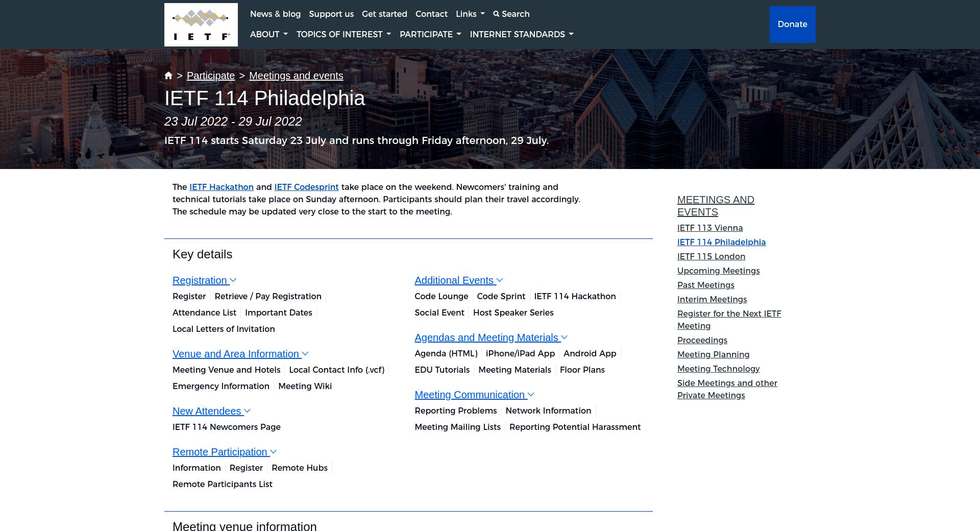Image resolution: width=980 pixels, height=531 pixels.
Task: Open Register for the Next IETF Meeting
Action: pyautogui.click(x=729, y=320)
